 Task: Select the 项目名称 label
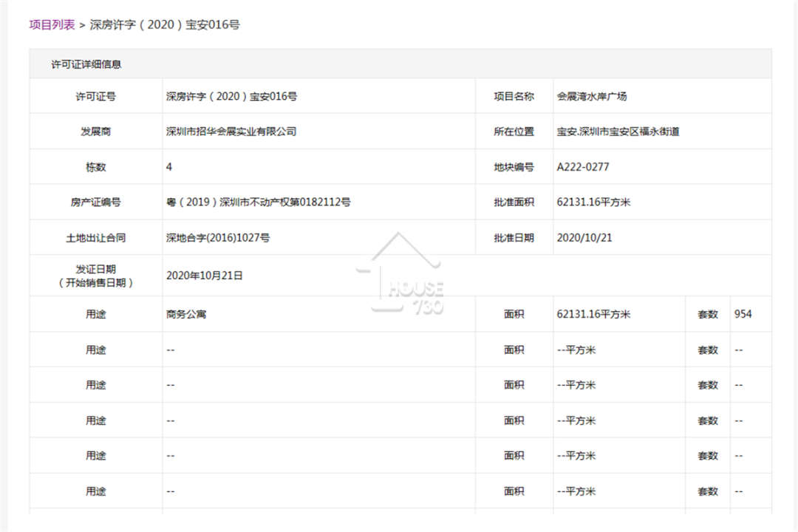click(514, 96)
